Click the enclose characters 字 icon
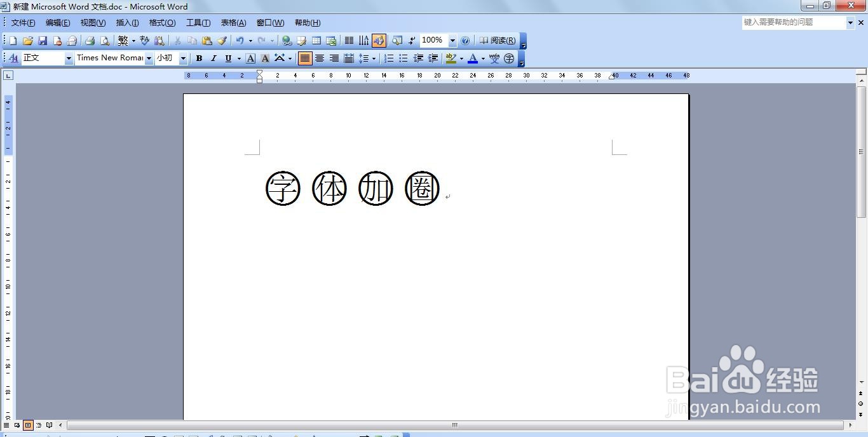This screenshot has width=868, height=437. (x=509, y=58)
